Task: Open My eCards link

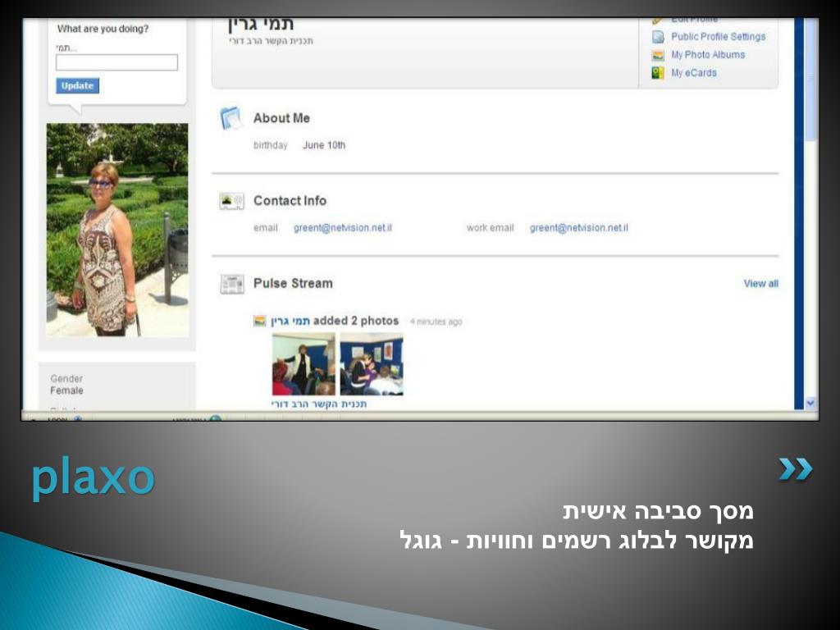Action: [x=693, y=73]
